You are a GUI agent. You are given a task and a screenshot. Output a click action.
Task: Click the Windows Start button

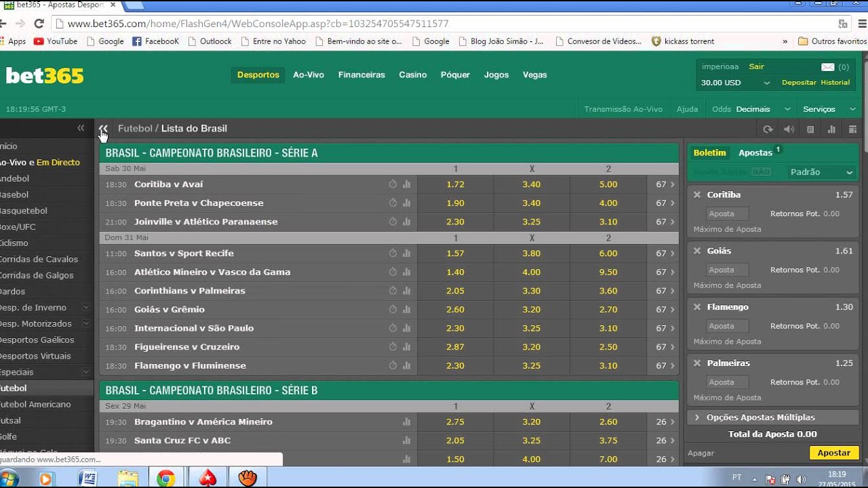(x=10, y=479)
